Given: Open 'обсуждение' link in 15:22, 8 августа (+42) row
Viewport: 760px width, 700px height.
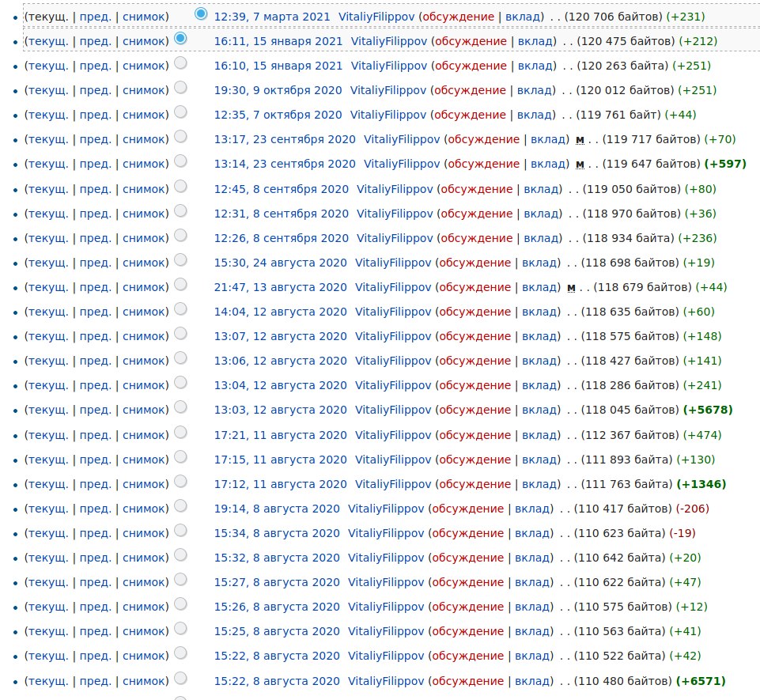Looking at the screenshot, I should 467,656.
